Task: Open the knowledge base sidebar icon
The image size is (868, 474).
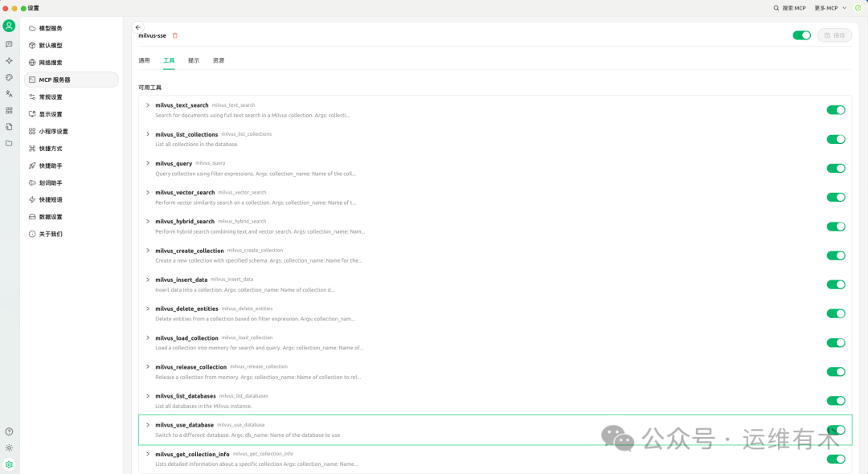Action: [x=9, y=127]
